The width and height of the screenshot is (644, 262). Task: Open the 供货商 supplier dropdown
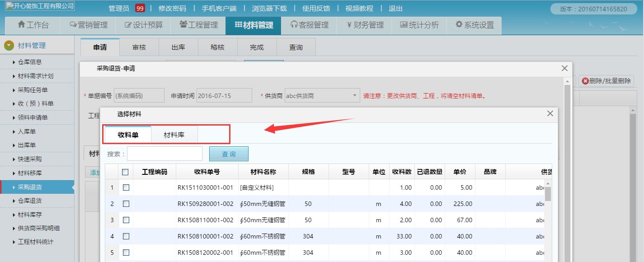point(353,95)
